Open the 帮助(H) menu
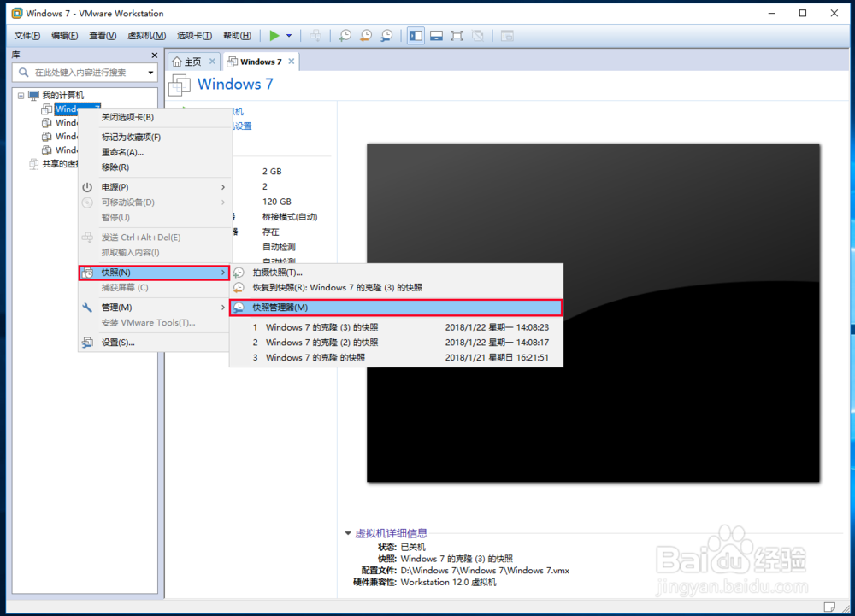The height and width of the screenshot is (616, 855). [x=237, y=36]
